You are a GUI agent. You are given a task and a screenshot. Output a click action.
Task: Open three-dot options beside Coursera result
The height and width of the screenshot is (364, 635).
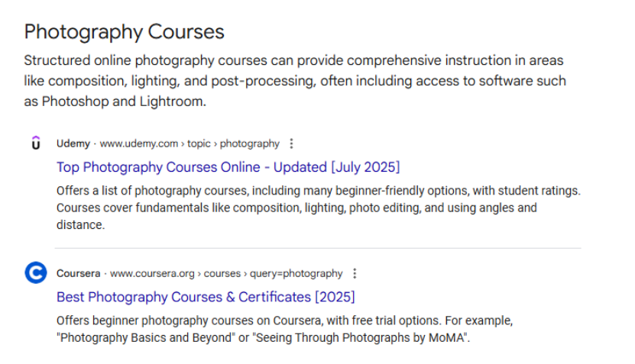pos(355,273)
